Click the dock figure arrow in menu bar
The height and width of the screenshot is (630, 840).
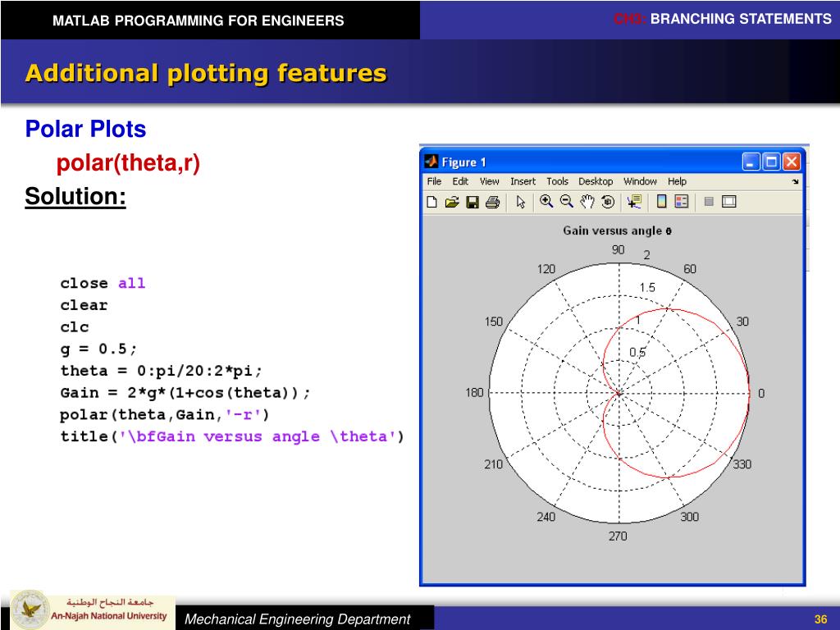795,182
